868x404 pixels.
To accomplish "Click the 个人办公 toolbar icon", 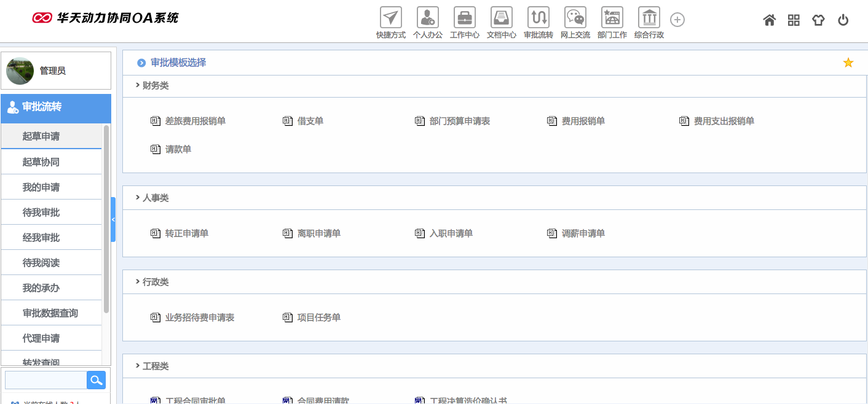I will click(x=427, y=18).
